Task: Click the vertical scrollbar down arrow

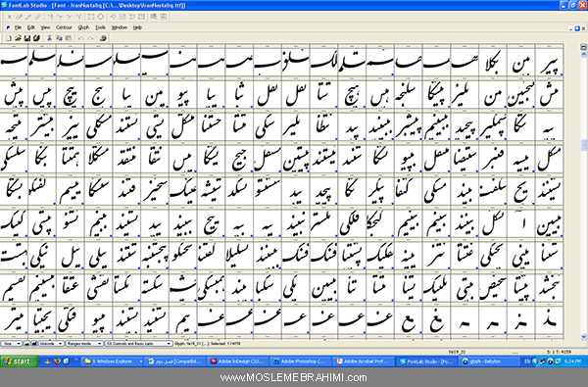Action: tap(583, 337)
